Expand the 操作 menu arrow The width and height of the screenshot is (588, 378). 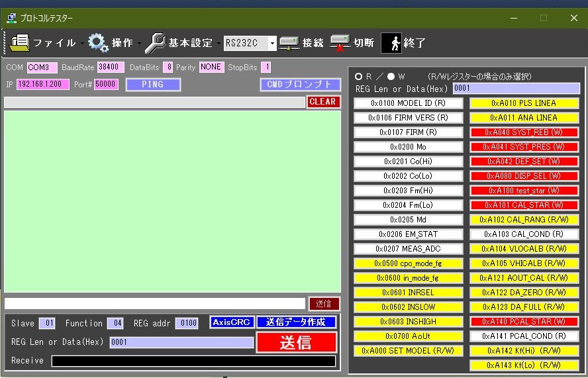(139, 44)
